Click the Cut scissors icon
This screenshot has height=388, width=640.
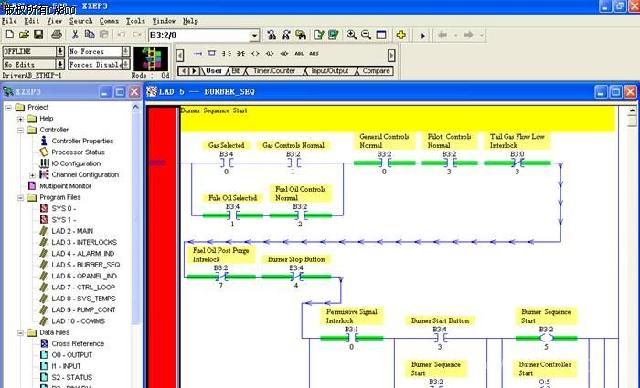[75, 35]
